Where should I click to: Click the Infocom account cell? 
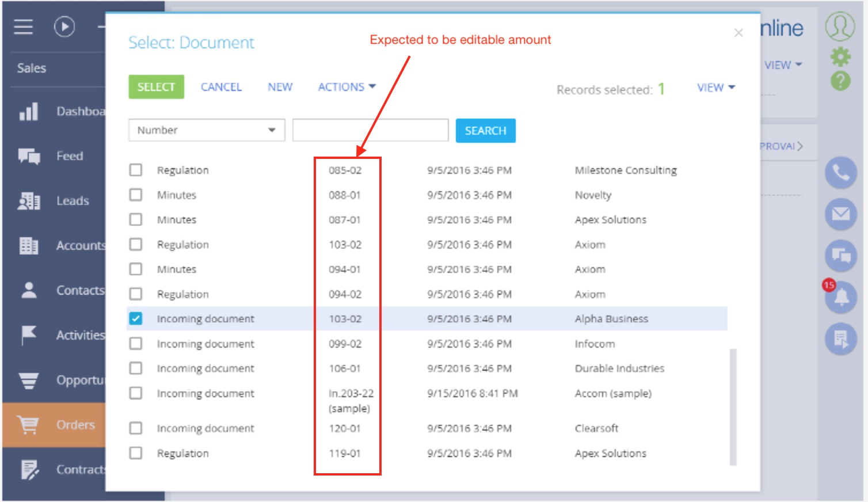pyautogui.click(x=595, y=344)
